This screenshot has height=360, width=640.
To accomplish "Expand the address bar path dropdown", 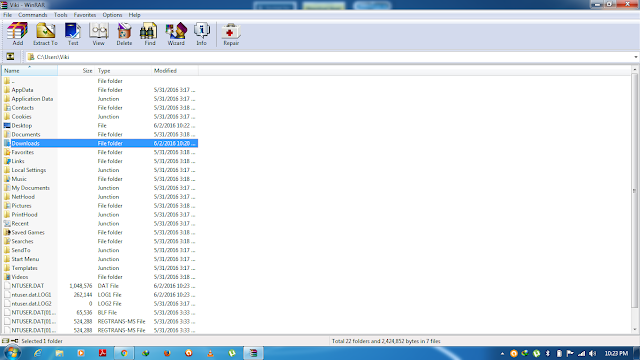I will click(636, 57).
